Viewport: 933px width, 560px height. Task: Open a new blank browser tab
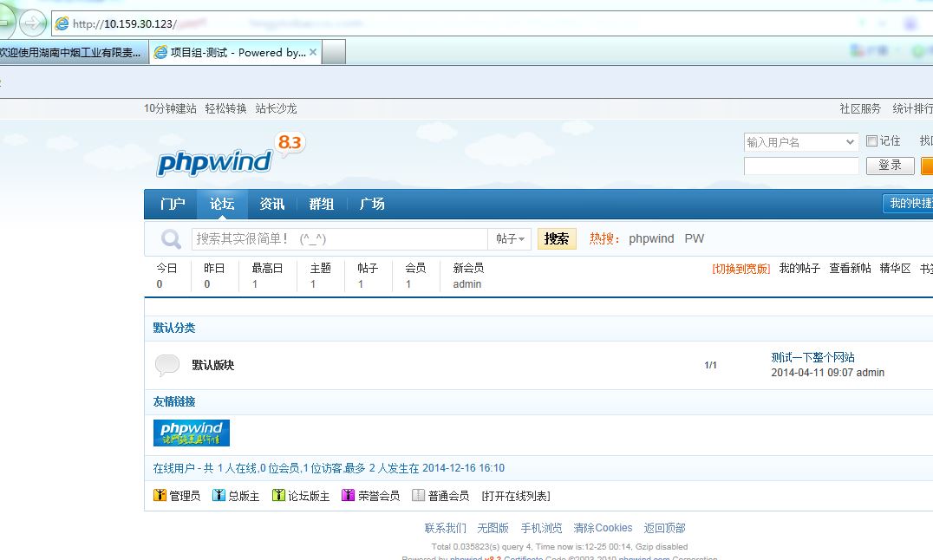tap(334, 52)
